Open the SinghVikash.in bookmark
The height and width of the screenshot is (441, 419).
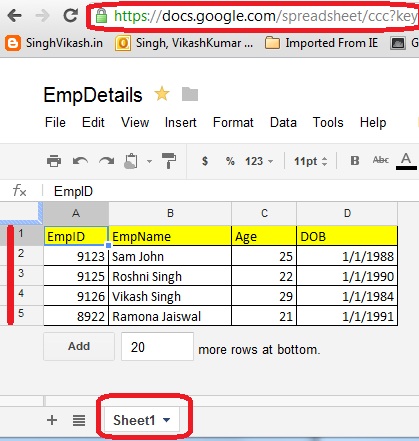coord(54,43)
